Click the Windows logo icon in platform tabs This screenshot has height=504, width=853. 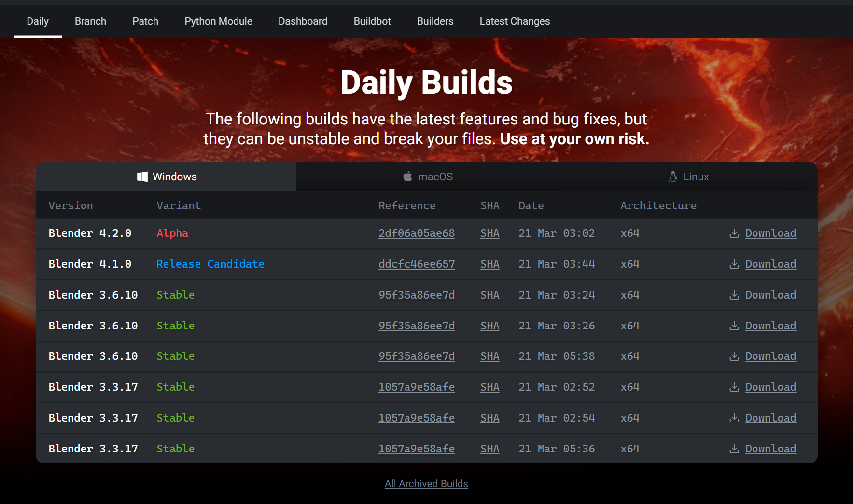click(142, 177)
